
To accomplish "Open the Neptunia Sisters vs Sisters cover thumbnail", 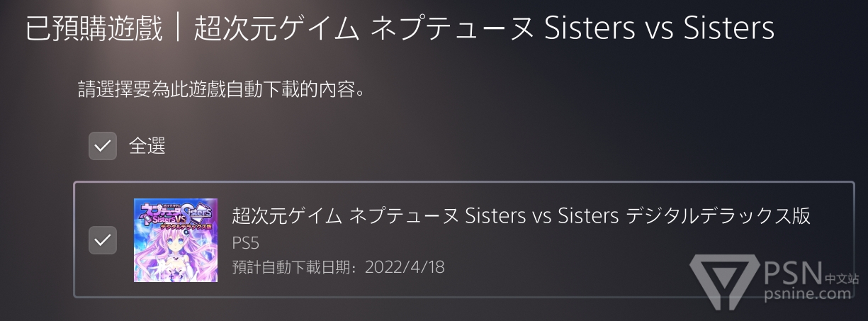I will click(x=176, y=240).
